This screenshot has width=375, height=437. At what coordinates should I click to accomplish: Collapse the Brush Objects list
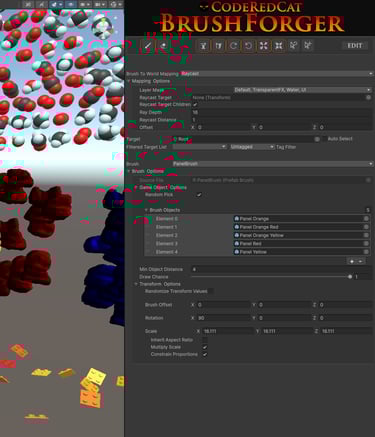click(146, 210)
